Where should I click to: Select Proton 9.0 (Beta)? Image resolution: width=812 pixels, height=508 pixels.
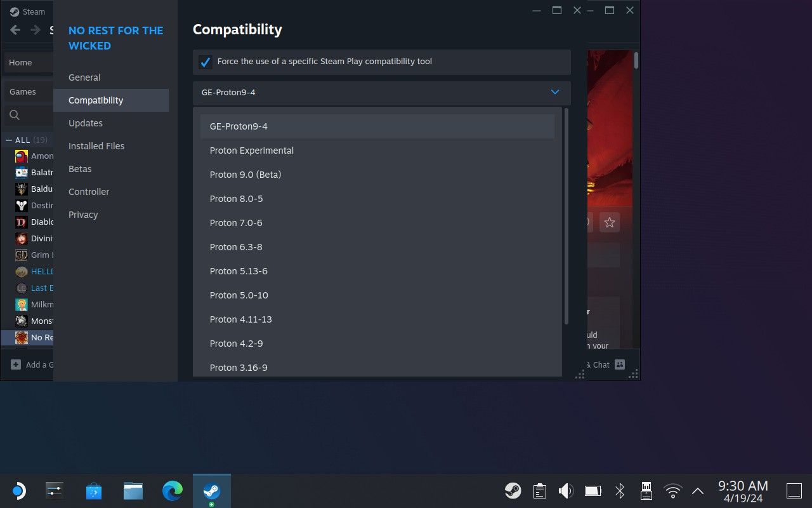[x=377, y=175]
